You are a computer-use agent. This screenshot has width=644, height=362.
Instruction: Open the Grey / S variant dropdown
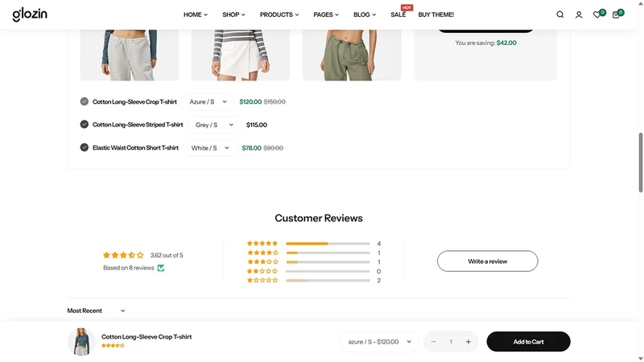(214, 125)
